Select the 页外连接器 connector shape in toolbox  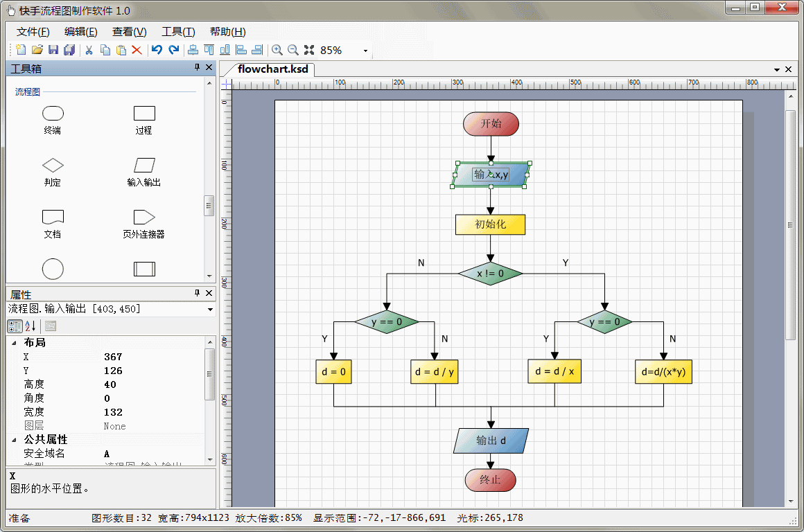click(144, 224)
